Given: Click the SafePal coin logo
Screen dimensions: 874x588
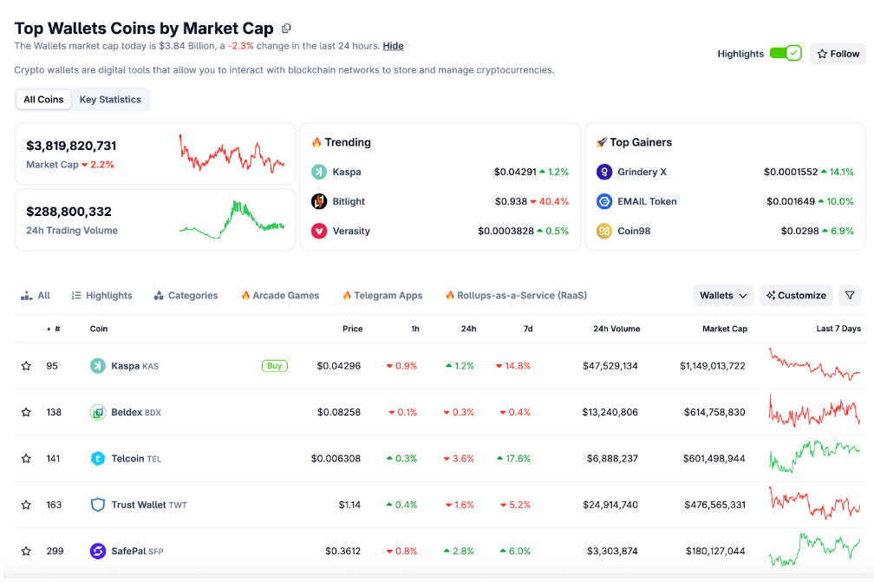Looking at the screenshot, I should pos(97,551).
